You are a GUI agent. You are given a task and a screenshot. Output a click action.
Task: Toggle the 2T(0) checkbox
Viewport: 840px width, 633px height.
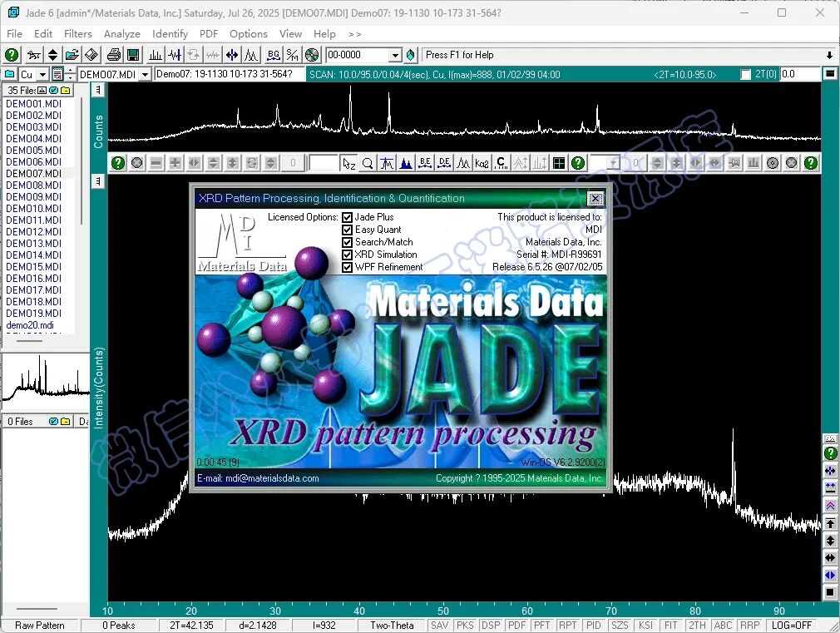745,75
